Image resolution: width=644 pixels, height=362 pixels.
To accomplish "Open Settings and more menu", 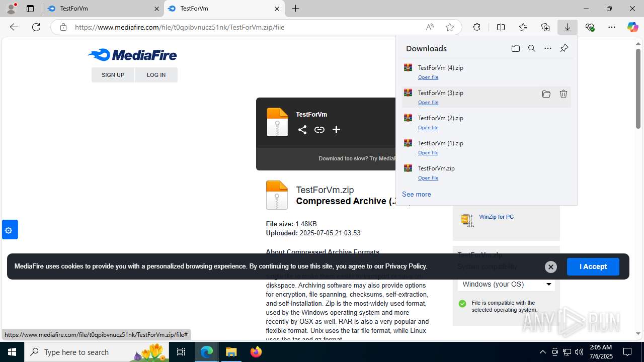I will [x=612, y=27].
